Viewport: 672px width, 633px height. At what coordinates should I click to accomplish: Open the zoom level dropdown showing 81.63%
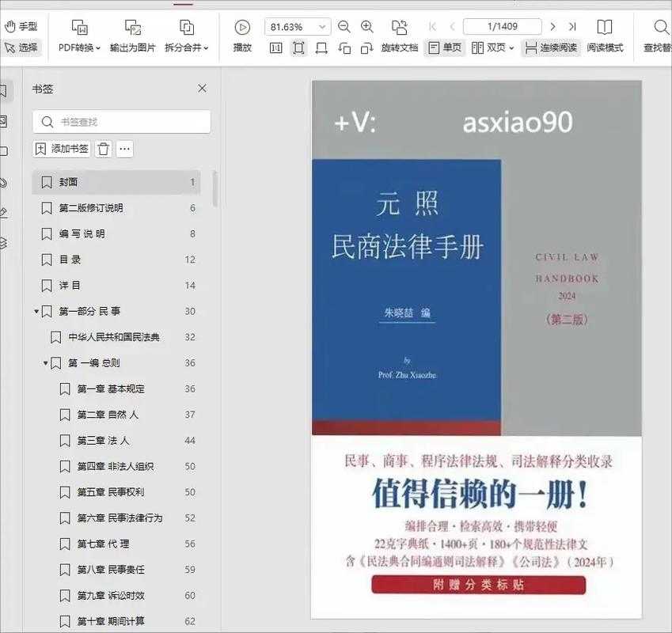(x=297, y=26)
